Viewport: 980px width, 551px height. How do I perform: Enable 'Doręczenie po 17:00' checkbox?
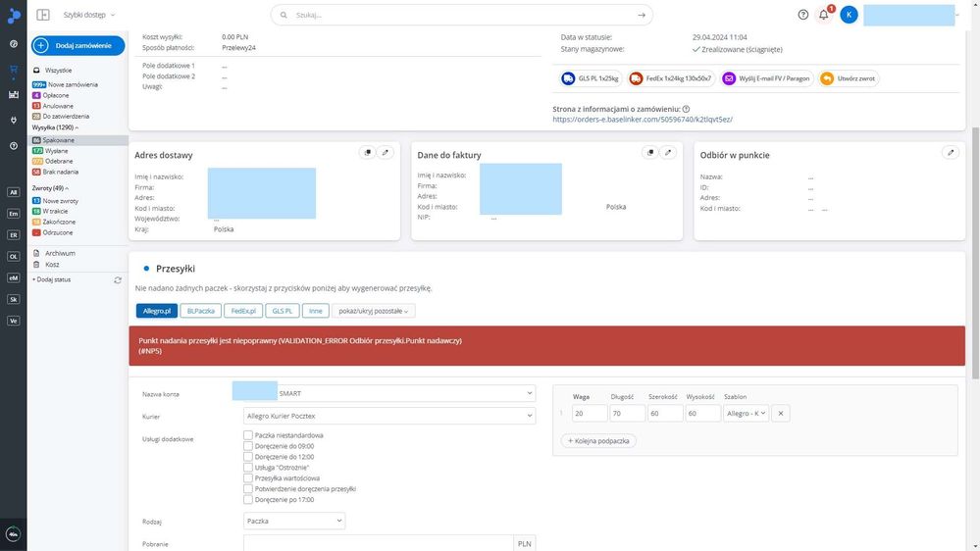[248, 500]
